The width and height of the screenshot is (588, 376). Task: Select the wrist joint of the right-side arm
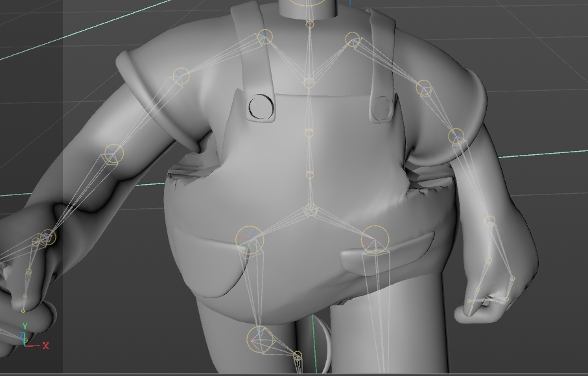click(x=489, y=221)
